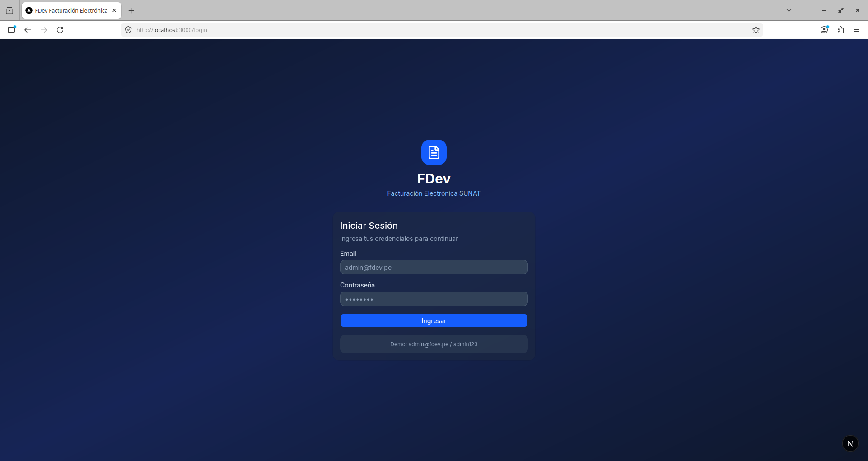Reload the login page
The image size is (868, 461).
(60, 30)
